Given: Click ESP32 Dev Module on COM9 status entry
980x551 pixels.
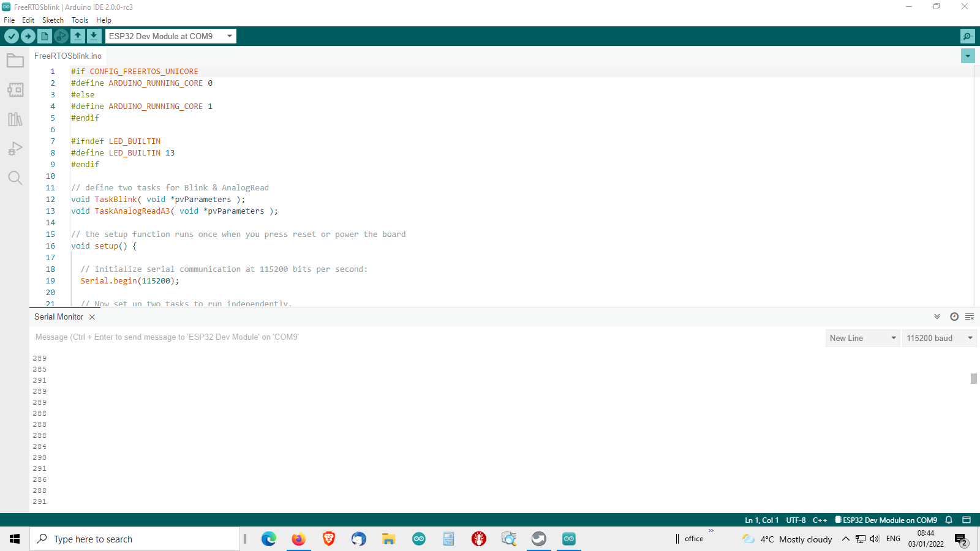Looking at the screenshot, I should (x=886, y=520).
